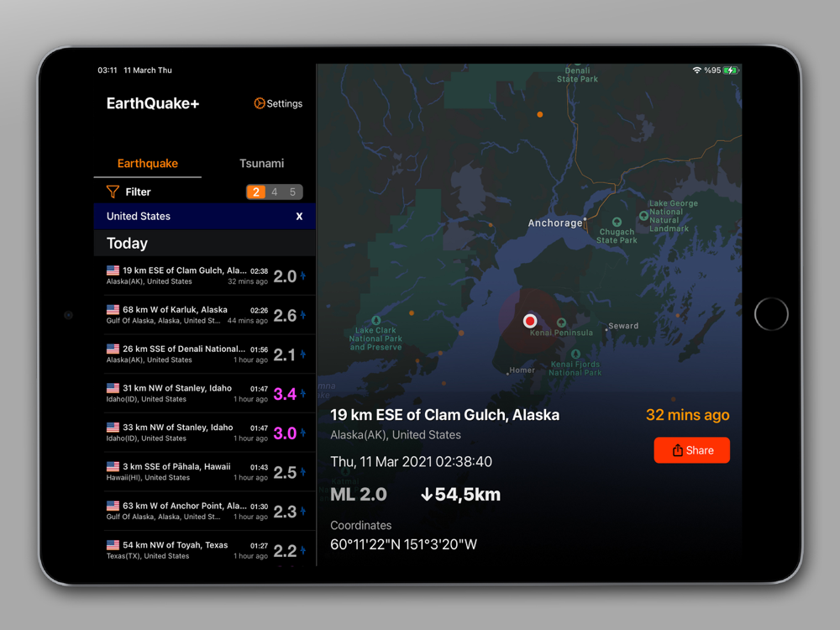Open the Pāhala, Hawaii 2.5 earthquake row
This screenshot has height=630, width=840.
pos(205,471)
